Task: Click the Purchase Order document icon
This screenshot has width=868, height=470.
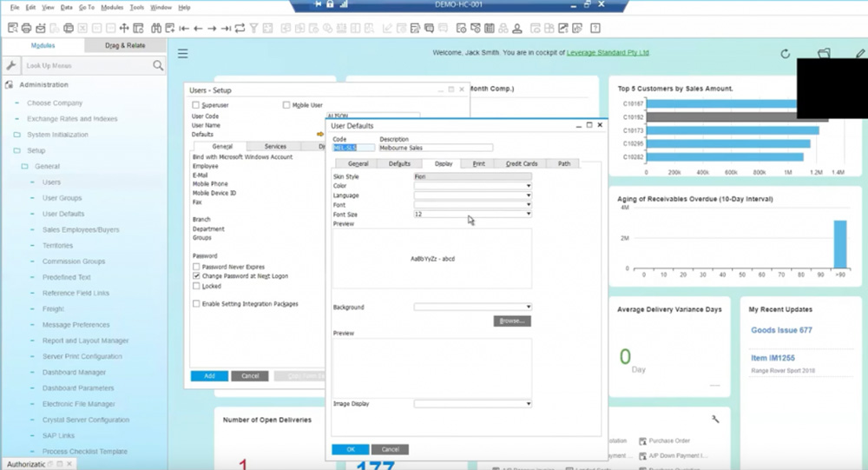Action: (642, 441)
